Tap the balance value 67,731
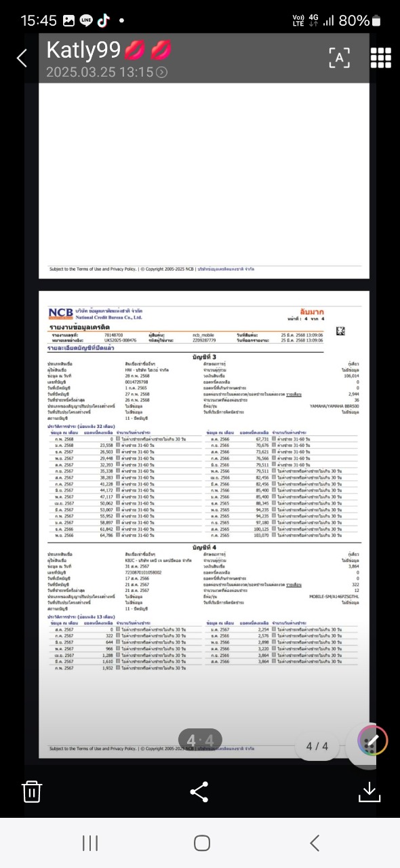This screenshot has width=400, height=868. [263, 439]
